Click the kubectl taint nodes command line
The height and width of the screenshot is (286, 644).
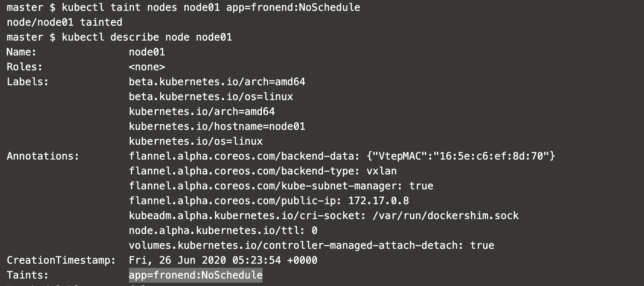[x=183, y=7]
